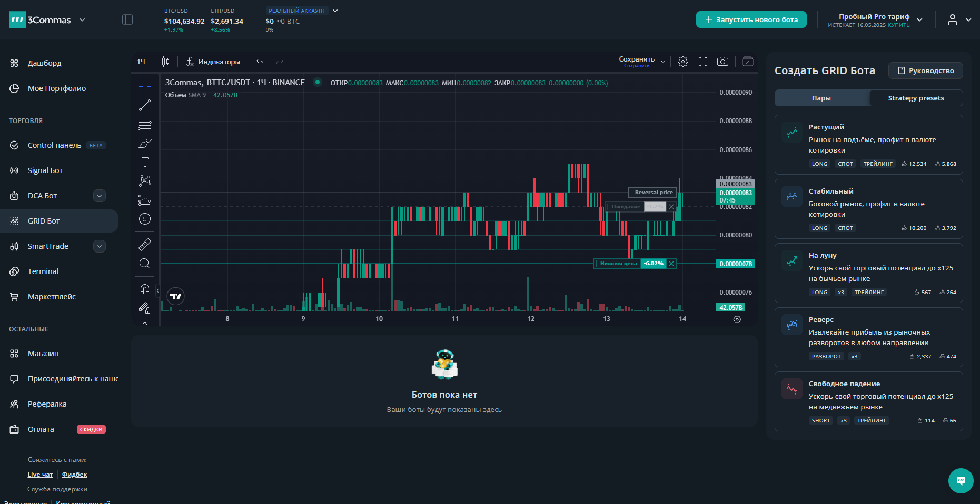Open SmartTrade section
980x504 pixels.
click(x=47, y=246)
